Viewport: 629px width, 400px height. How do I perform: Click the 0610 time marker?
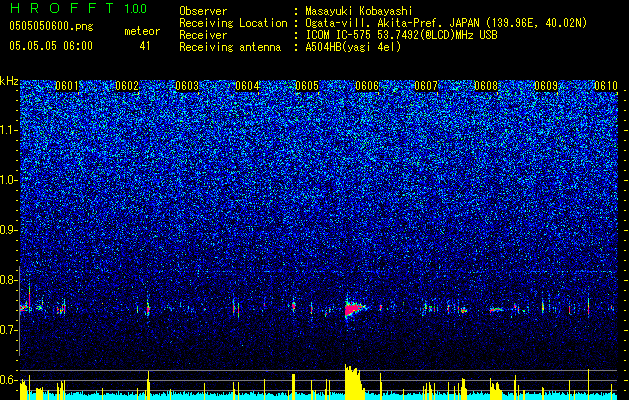(x=606, y=86)
